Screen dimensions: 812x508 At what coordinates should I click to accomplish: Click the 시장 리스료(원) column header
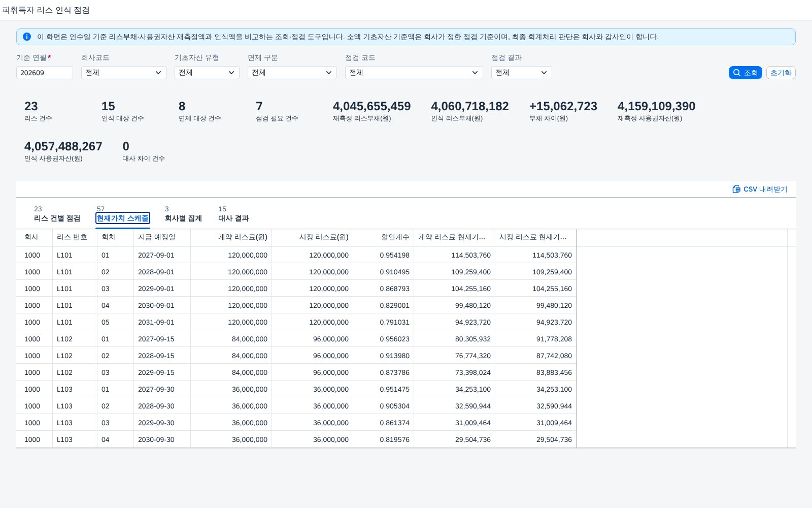pyautogui.click(x=312, y=237)
